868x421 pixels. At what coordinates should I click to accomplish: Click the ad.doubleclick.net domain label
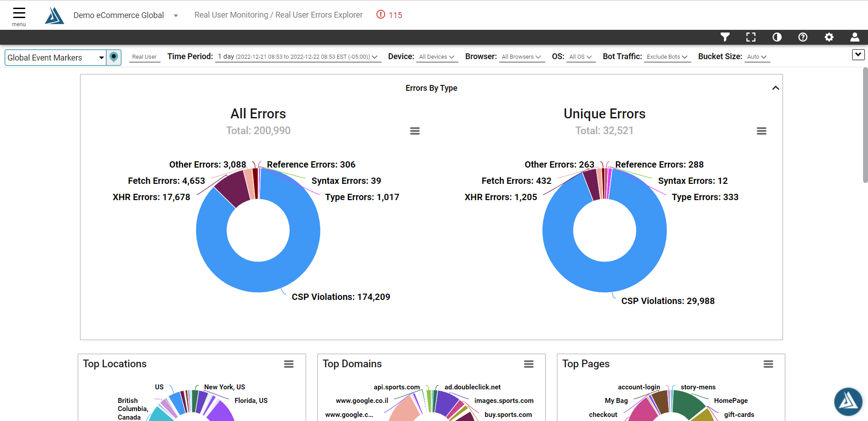(472, 387)
